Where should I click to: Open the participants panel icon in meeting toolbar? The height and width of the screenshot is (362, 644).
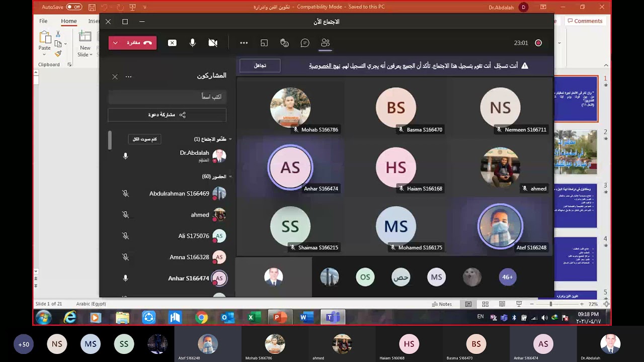coord(326,43)
